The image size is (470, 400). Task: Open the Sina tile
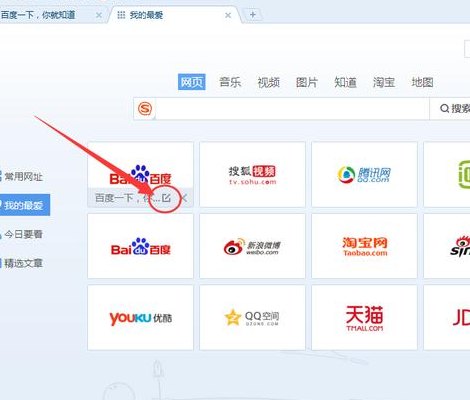coord(447,246)
